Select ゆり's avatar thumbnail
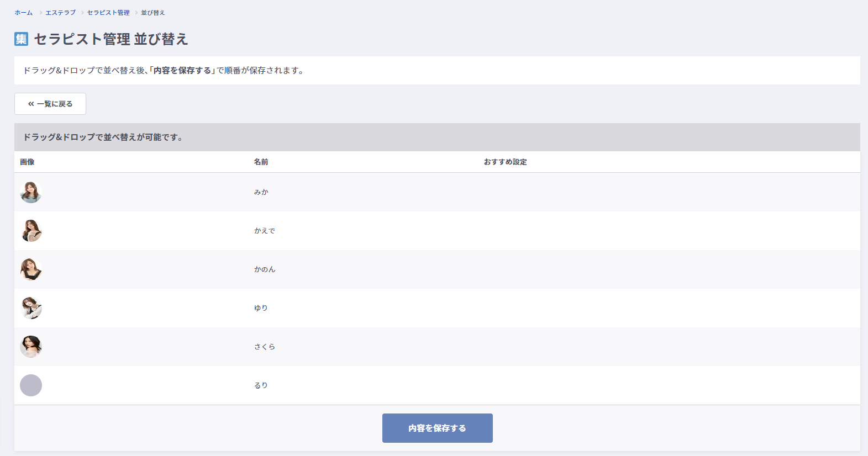 [x=31, y=308]
